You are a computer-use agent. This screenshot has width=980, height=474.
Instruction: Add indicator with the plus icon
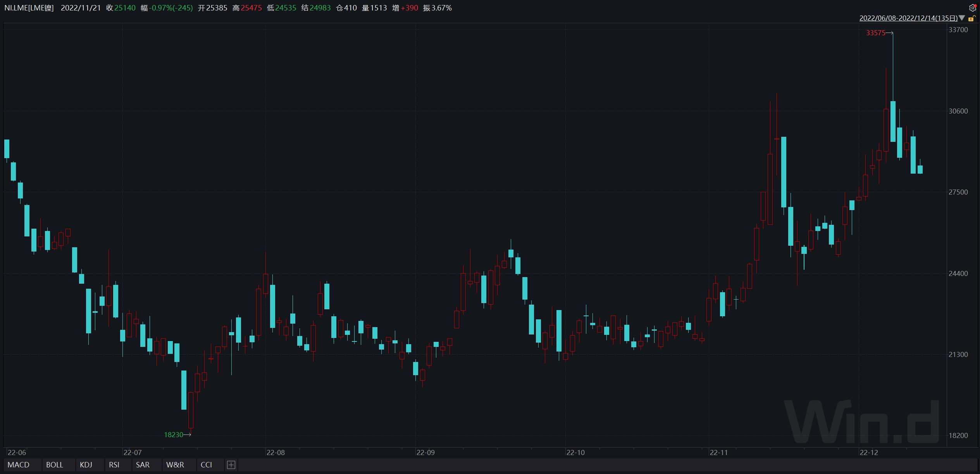point(231,465)
